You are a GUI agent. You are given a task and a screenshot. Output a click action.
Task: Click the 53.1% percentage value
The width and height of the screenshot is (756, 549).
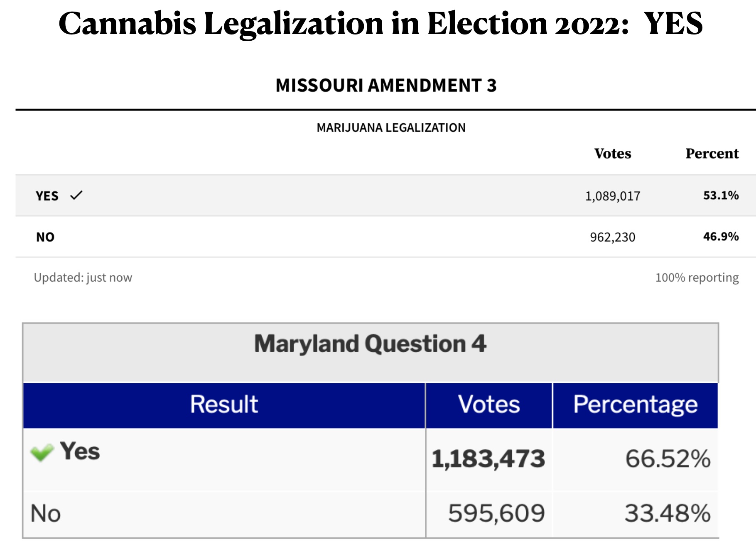[x=721, y=196]
